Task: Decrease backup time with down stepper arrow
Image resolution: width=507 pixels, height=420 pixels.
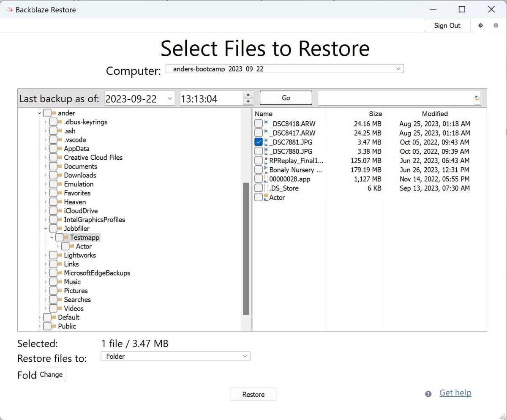Action: click(x=248, y=102)
